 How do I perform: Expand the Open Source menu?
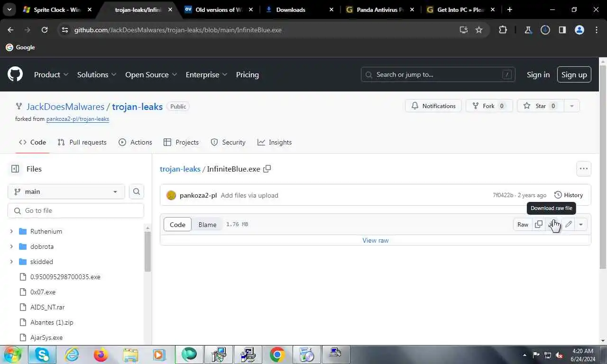(151, 74)
